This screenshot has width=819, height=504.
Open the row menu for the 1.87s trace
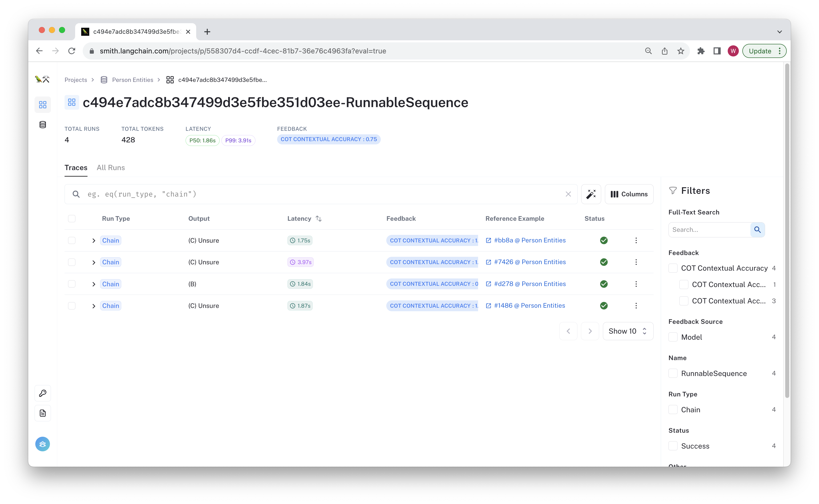636,306
